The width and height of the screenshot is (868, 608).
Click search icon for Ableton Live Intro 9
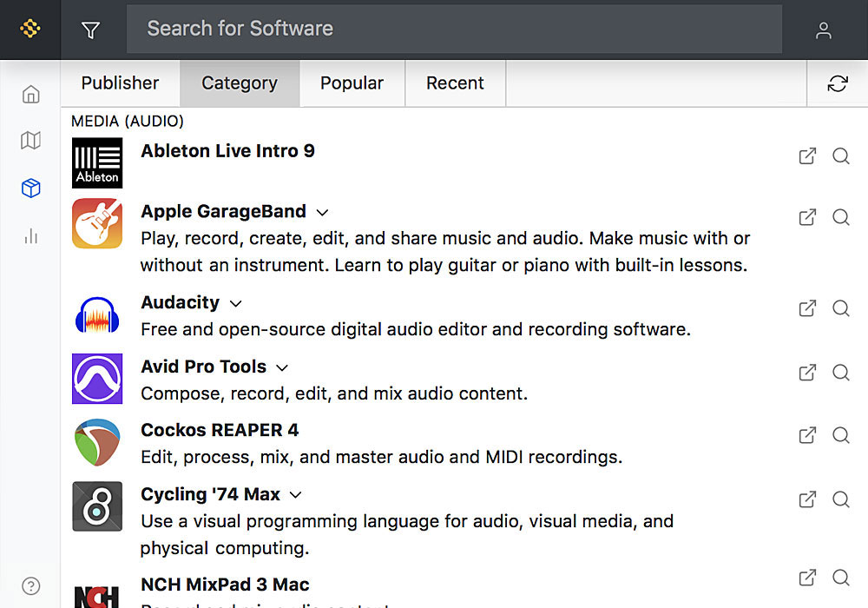841,156
